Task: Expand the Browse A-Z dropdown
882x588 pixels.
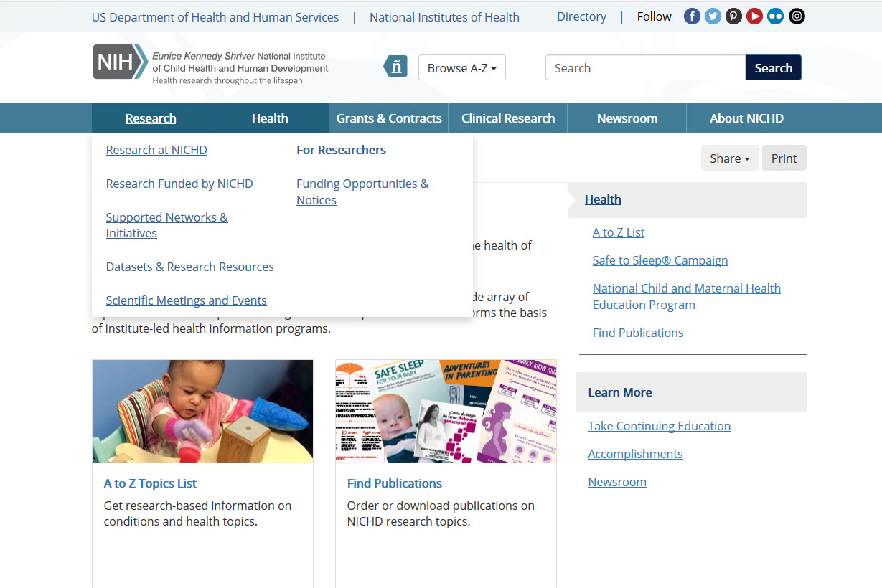Action: (x=461, y=67)
